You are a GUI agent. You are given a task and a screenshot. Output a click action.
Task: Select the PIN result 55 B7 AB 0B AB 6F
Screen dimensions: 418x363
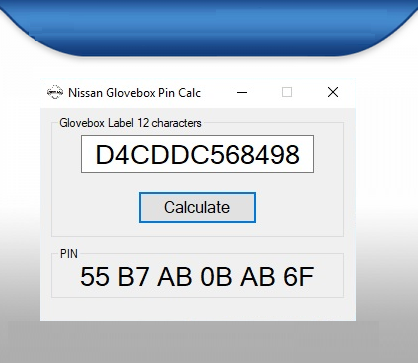click(x=197, y=276)
